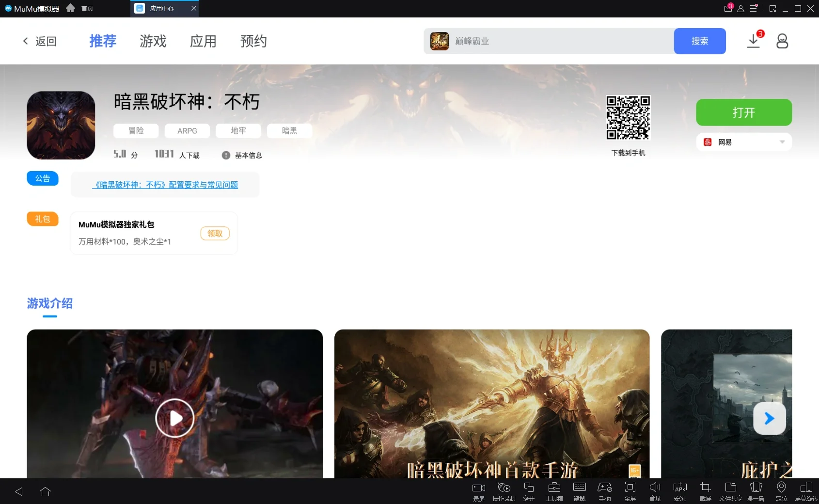Click the ARPG tag
819x504 pixels.
click(187, 131)
